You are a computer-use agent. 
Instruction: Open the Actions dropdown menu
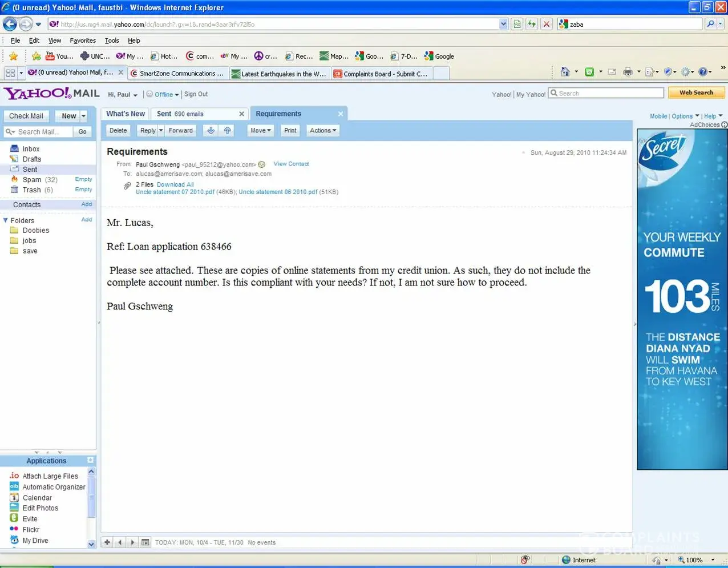(322, 131)
